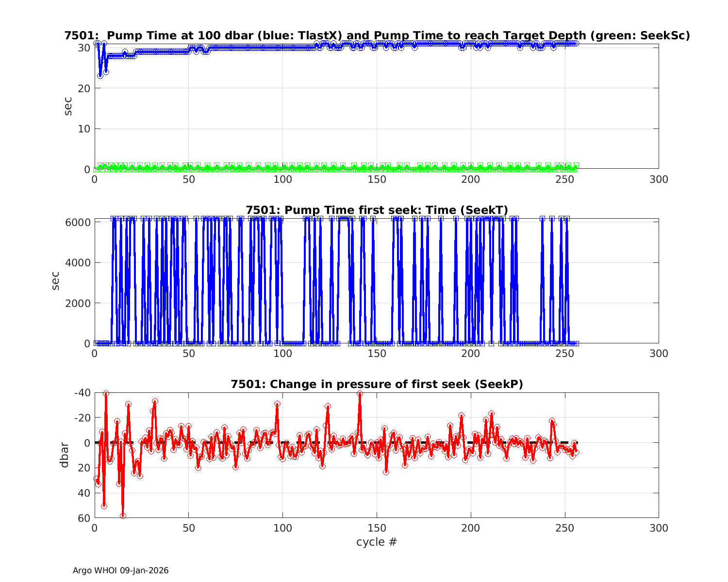Click the 'dbar' y-axis label of bottom plot
Screen dimensions: 728x582
[64, 455]
